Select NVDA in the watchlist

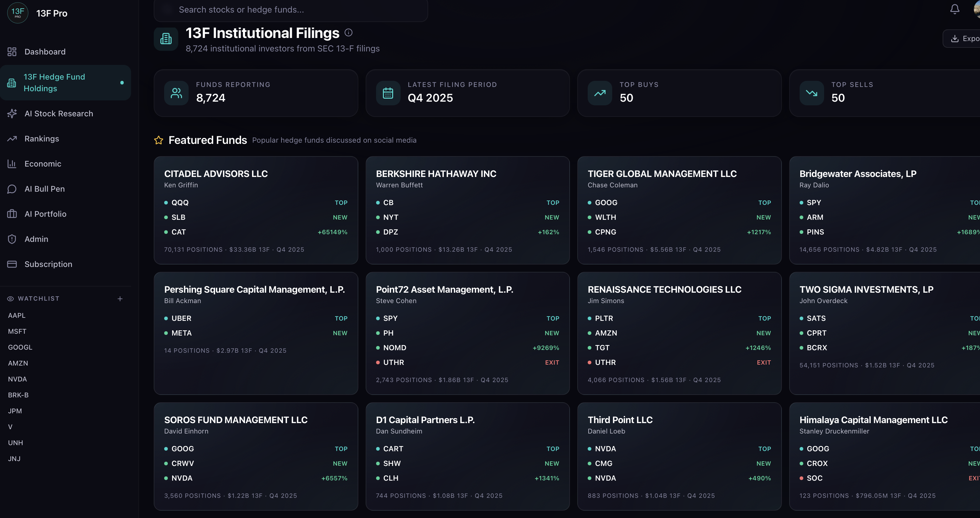point(17,379)
